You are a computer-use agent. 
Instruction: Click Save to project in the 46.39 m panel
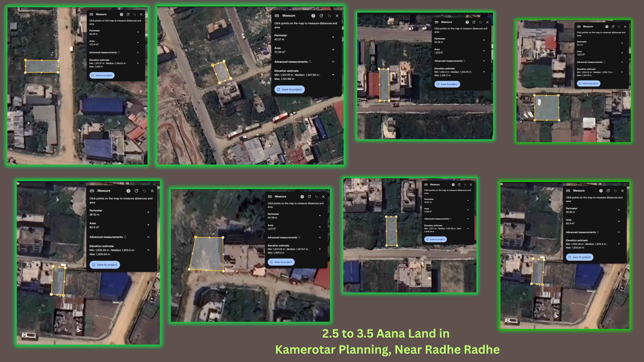pyautogui.click(x=102, y=75)
